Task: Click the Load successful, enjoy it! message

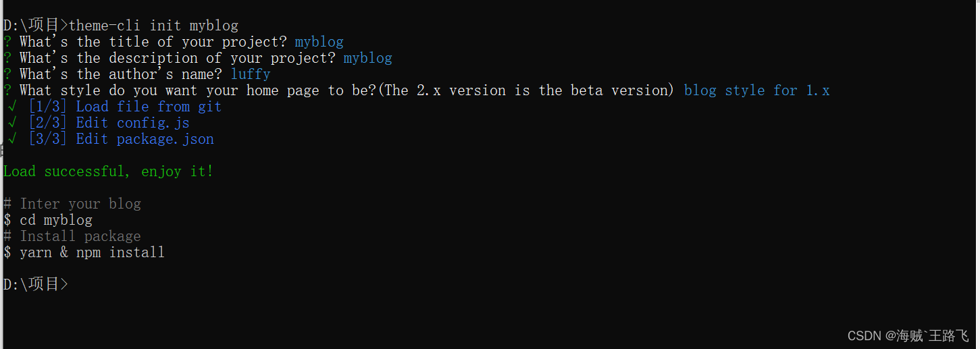Action: 108,171
